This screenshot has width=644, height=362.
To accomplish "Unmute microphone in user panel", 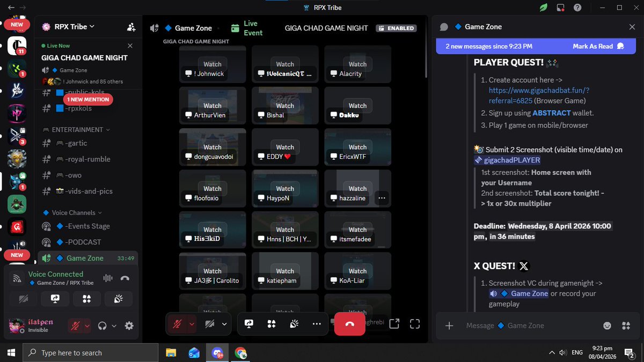I will pyautogui.click(x=76, y=326).
